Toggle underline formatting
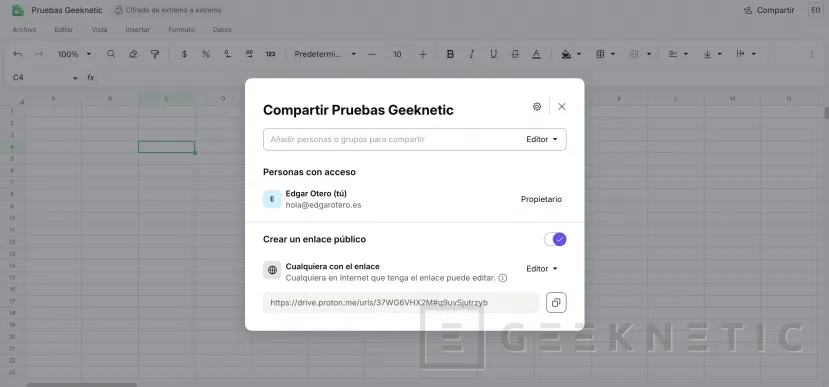 click(493, 54)
